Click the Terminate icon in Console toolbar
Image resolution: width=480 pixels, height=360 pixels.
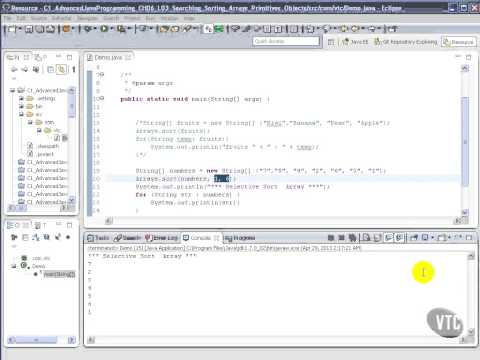pyautogui.click(x=331, y=238)
